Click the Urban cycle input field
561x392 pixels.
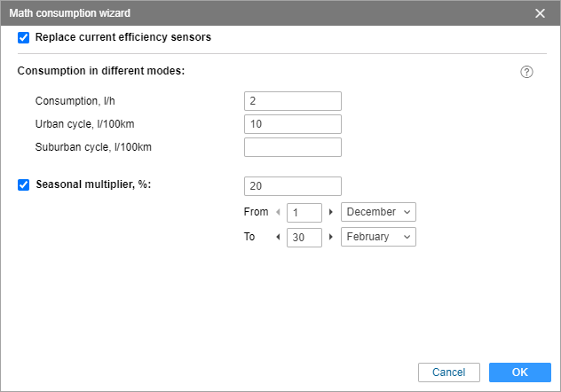pos(293,124)
